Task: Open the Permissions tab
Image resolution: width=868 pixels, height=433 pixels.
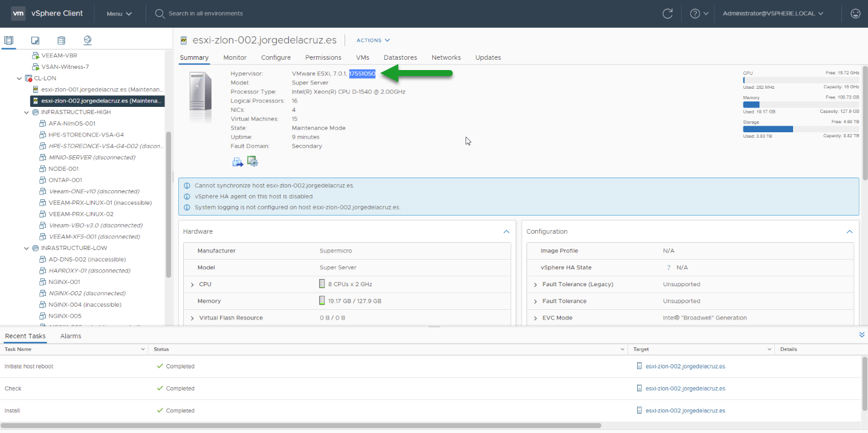Action: point(323,57)
